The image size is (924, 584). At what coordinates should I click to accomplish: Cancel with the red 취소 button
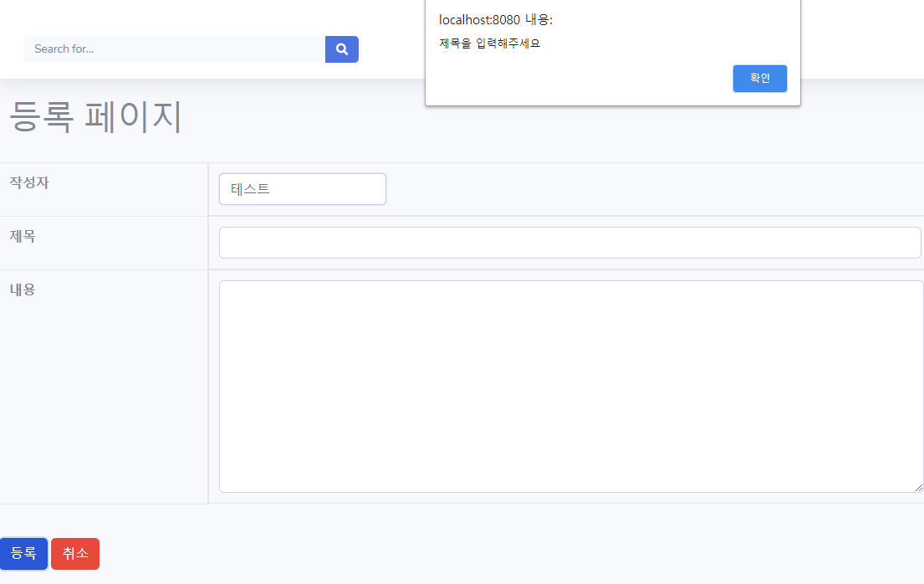(x=75, y=553)
